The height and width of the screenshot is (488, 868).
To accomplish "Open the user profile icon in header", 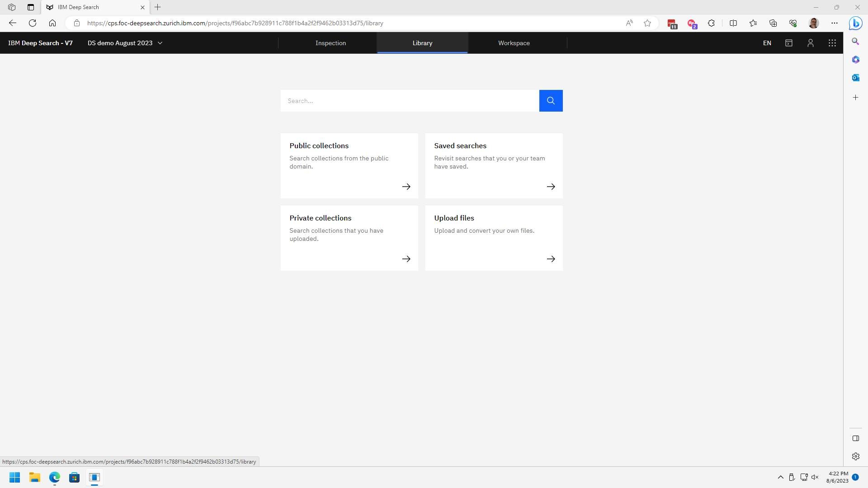I will pos(810,43).
